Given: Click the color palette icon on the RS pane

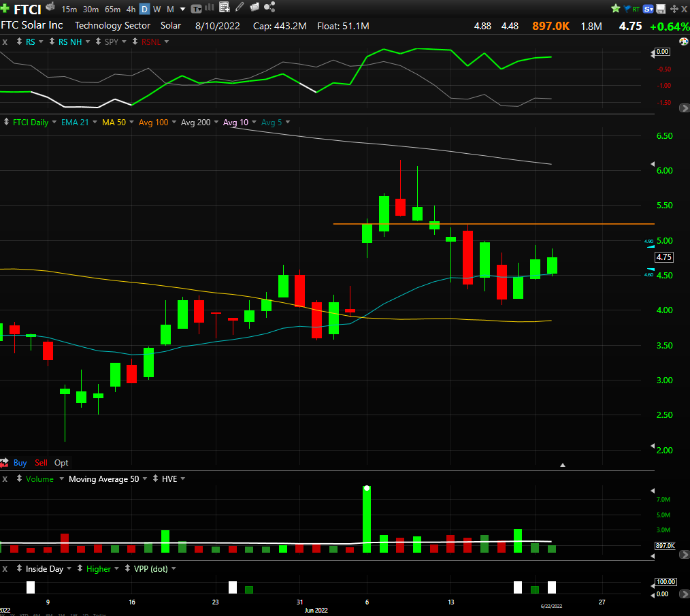Looking at the screenshot, I should pyautogui.click(x=684, y=42).
